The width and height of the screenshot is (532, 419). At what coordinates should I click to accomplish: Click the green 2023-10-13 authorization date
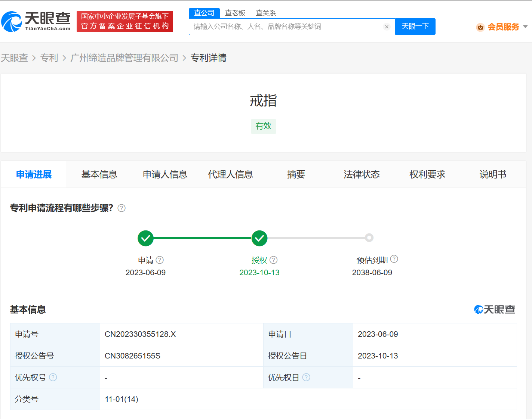click(259, 273)
